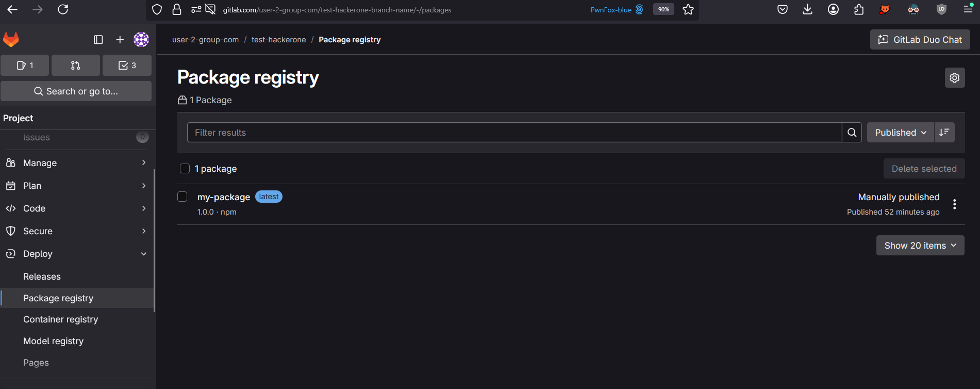Open the Published sort dropdown

tap(900, 133)
